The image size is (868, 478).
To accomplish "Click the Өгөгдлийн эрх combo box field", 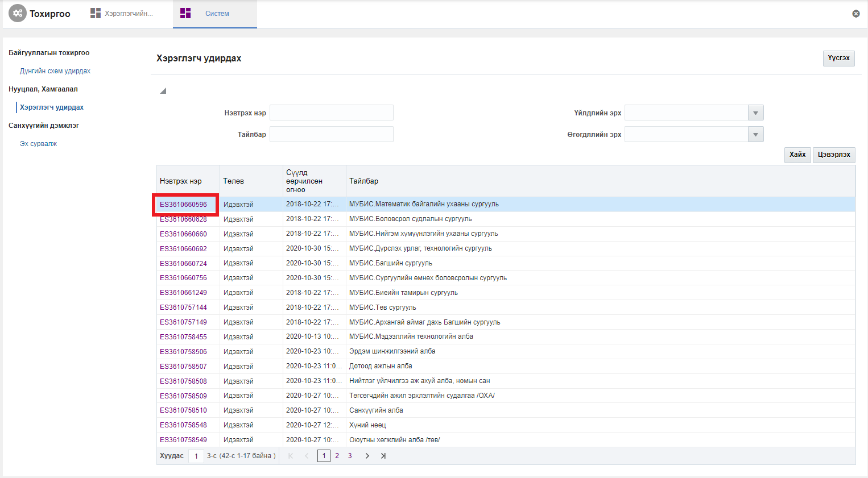I will pos(687,135).
